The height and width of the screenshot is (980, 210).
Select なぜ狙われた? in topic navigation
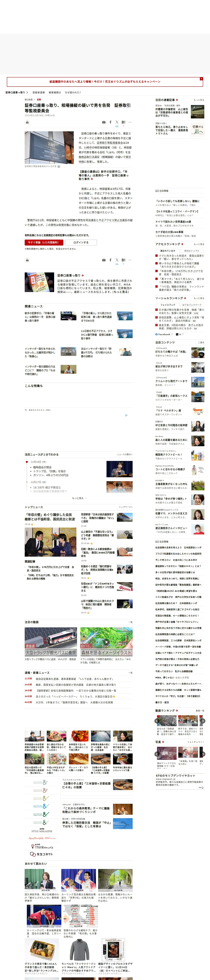73,92
